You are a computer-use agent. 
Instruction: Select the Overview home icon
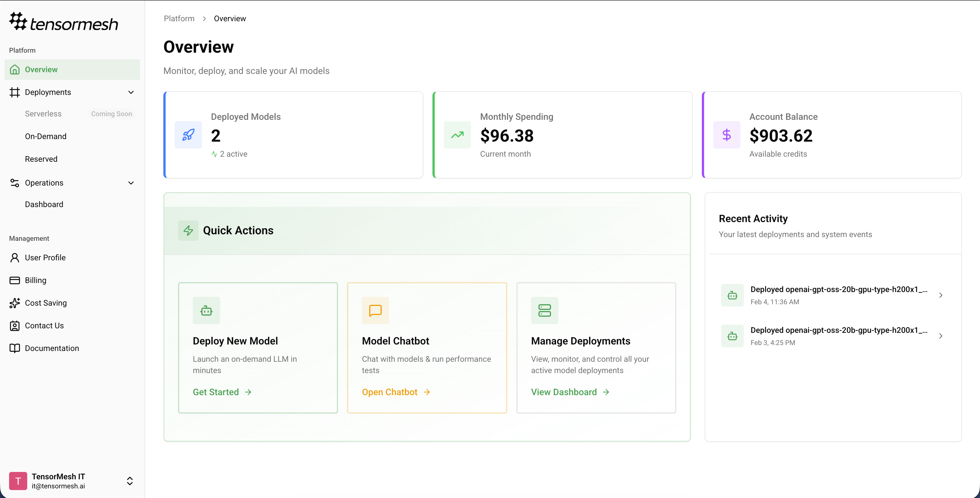point(15,69)
